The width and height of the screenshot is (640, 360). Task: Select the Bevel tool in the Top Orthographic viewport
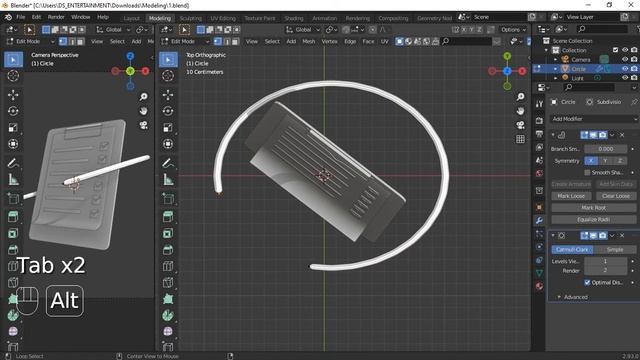(168, 250)
